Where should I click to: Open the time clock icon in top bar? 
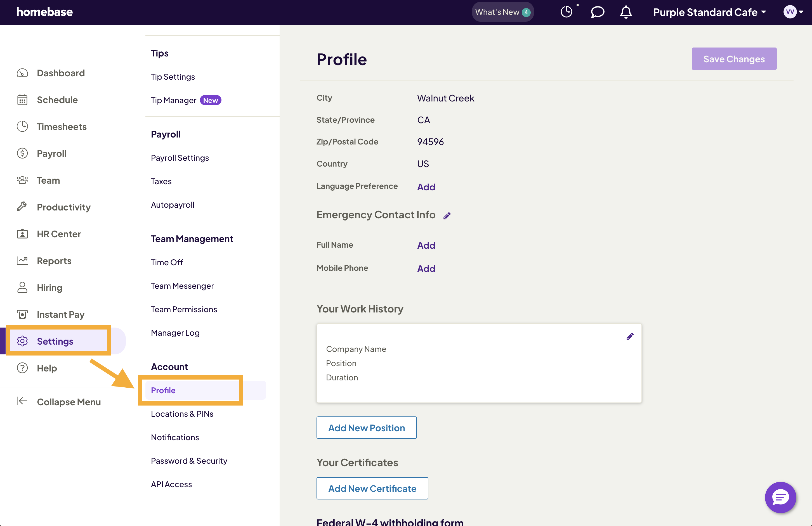tap(567, 11)
